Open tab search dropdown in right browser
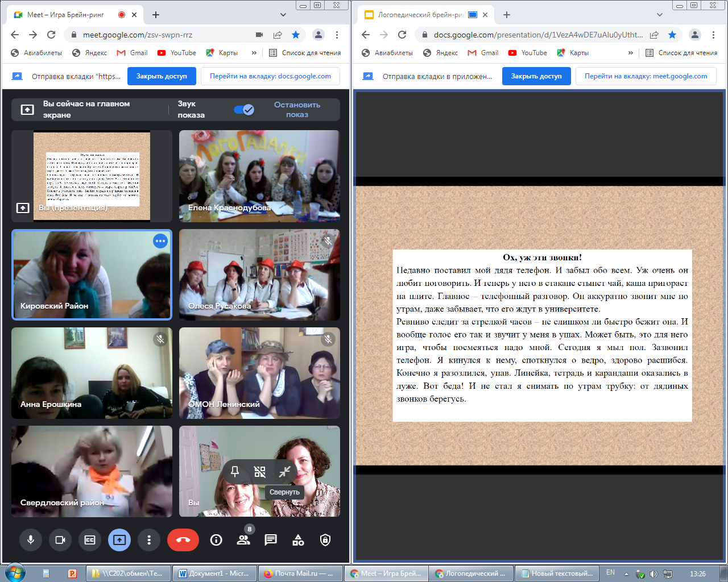Viewport: 728px width, 582px height. tap(660, 15)
